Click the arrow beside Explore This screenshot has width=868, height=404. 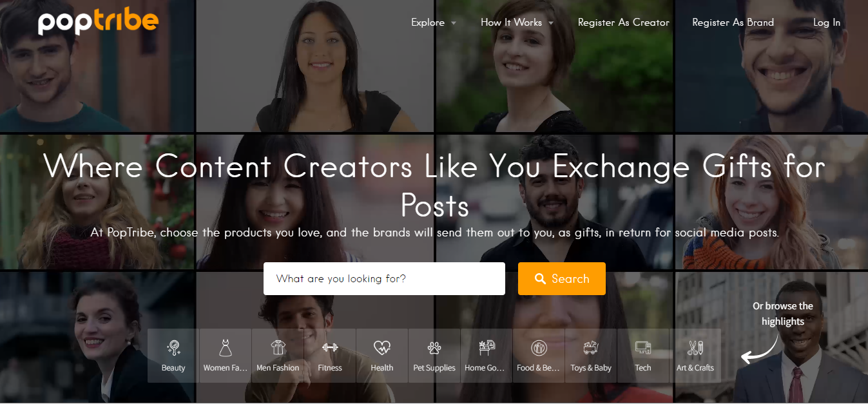click(454, 23)
